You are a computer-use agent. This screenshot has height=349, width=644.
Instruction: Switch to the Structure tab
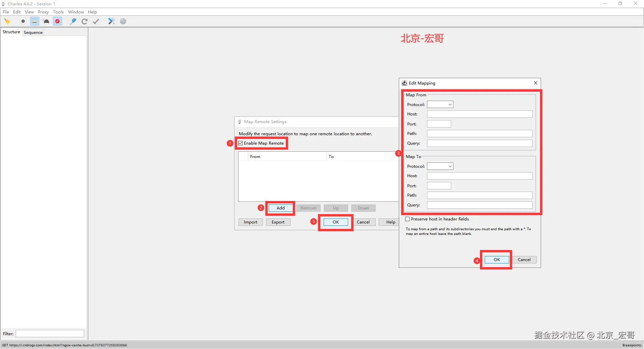[11, 32]
